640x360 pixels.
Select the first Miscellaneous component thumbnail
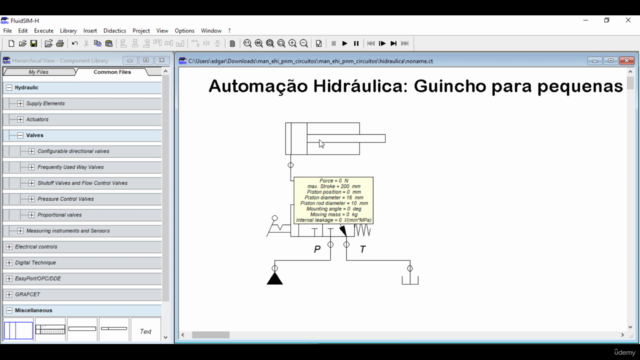18,330
